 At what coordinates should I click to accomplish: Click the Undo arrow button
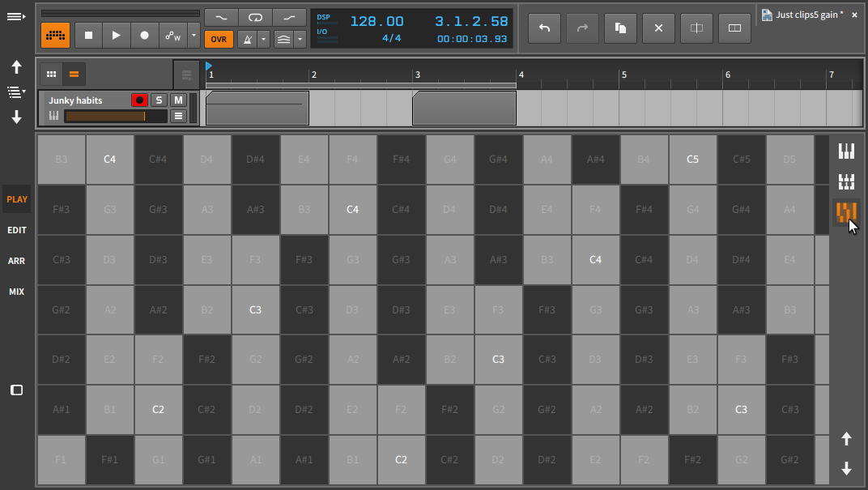click(544, 28)
